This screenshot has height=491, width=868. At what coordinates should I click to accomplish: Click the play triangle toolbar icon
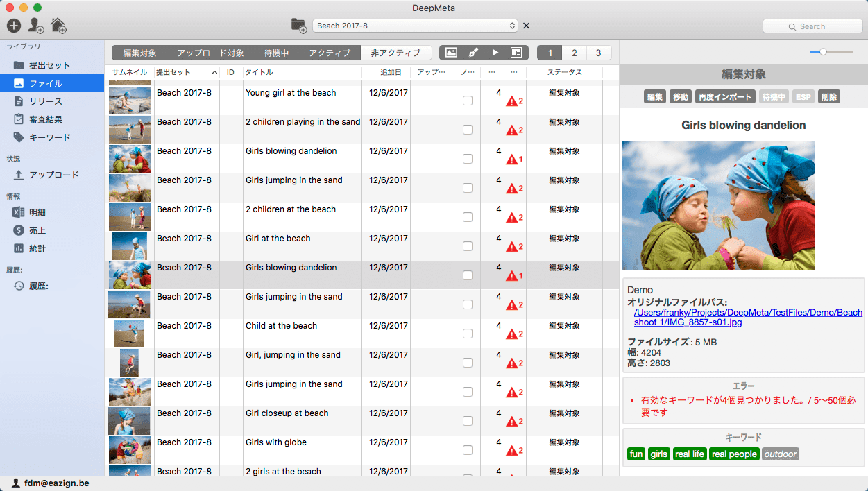pos(495,53)
